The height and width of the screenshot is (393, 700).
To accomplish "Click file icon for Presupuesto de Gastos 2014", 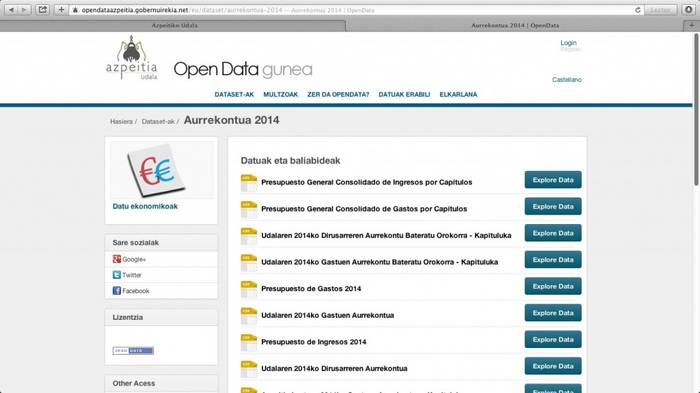I will click(249, 289).
